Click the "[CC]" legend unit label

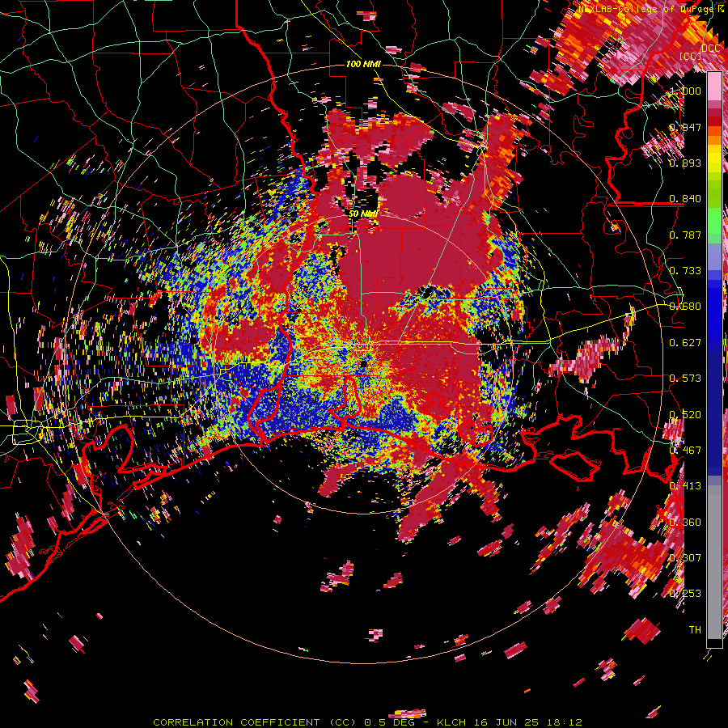tap(691, 56)
